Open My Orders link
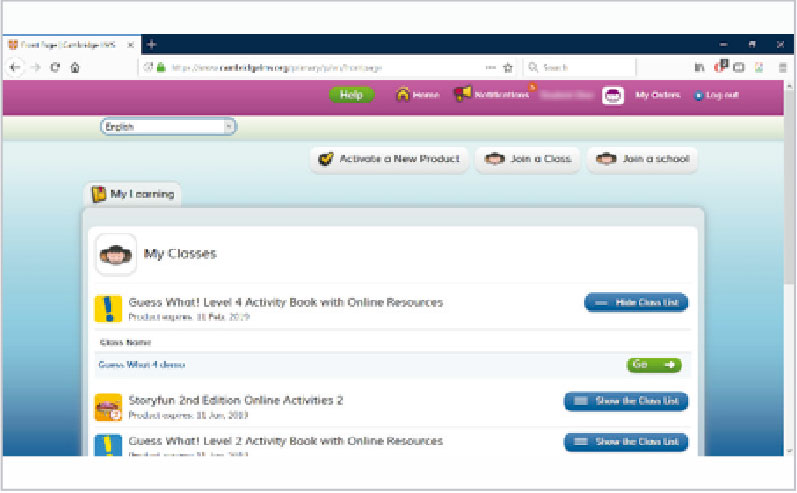 (x=658, y=95)
